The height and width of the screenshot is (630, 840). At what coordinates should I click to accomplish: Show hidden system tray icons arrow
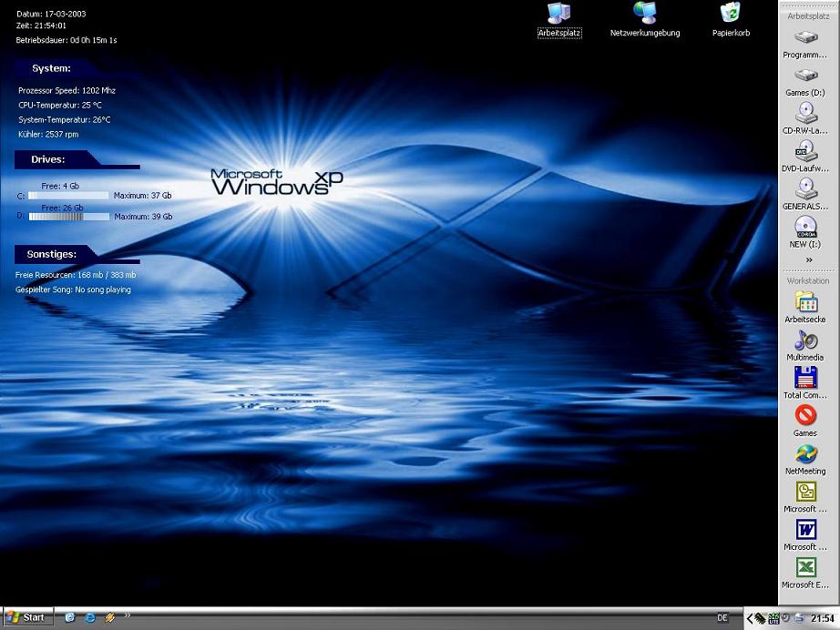tap(750, 618)
